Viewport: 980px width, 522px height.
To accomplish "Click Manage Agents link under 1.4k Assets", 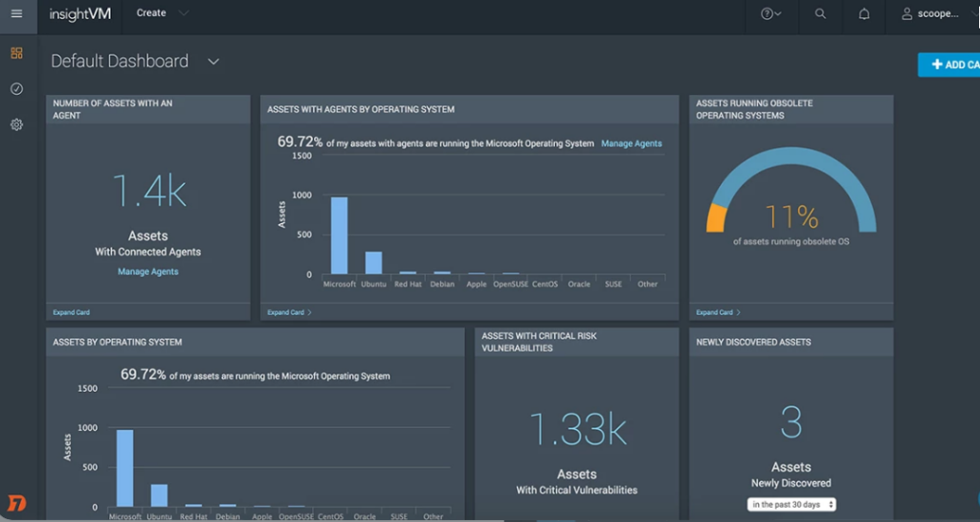I will (x=148, y=271).
